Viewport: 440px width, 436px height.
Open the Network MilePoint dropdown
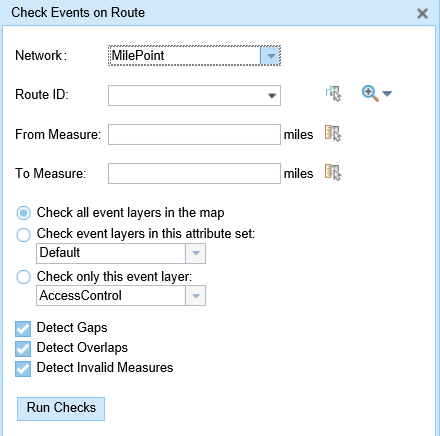pos(271,56)
